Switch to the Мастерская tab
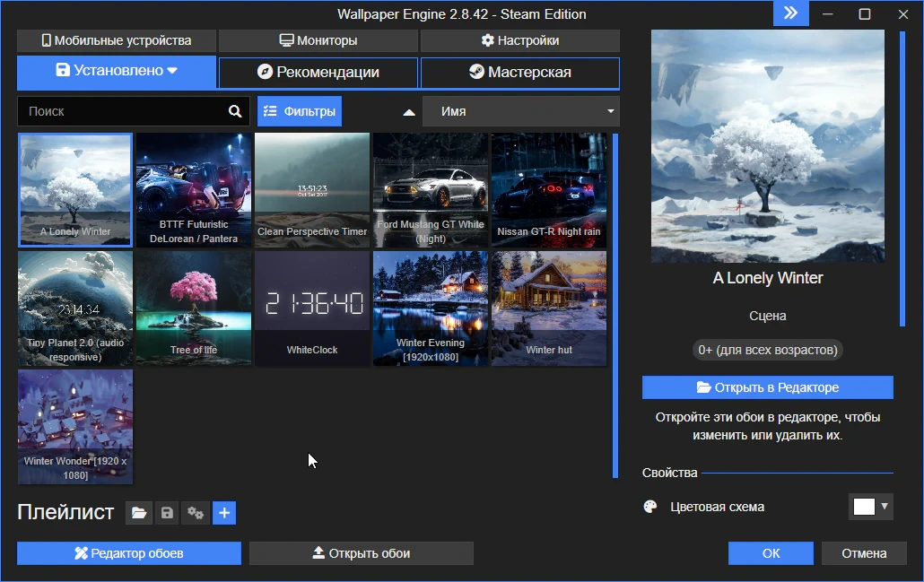The width and height of the screenshot is (924, 582). point(520,73)
